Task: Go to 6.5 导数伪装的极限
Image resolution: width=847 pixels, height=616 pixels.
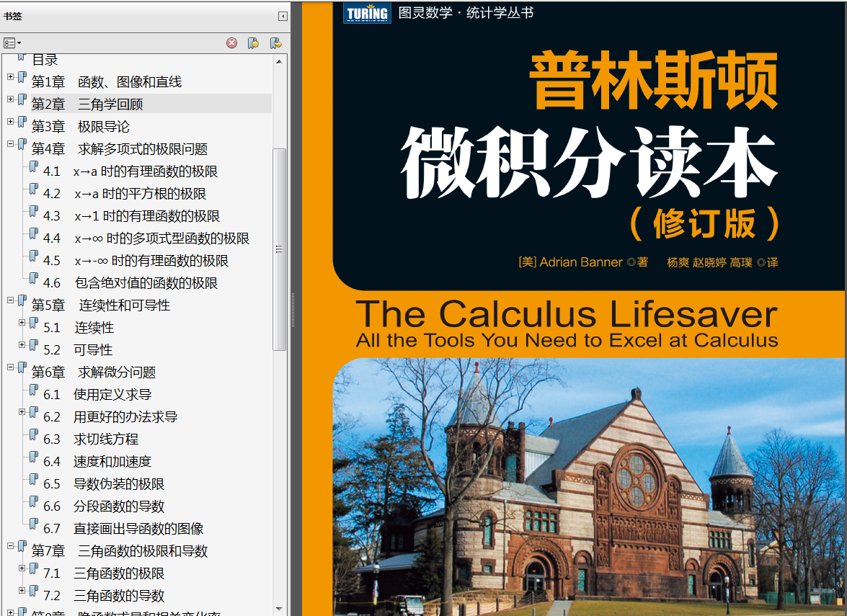Action: 104,484
